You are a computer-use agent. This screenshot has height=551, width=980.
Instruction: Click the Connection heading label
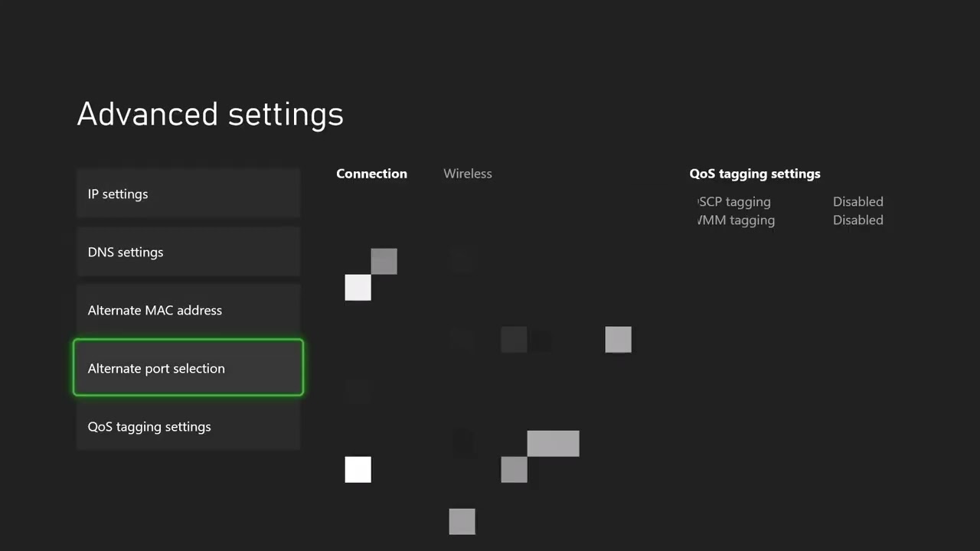point(371,174)
